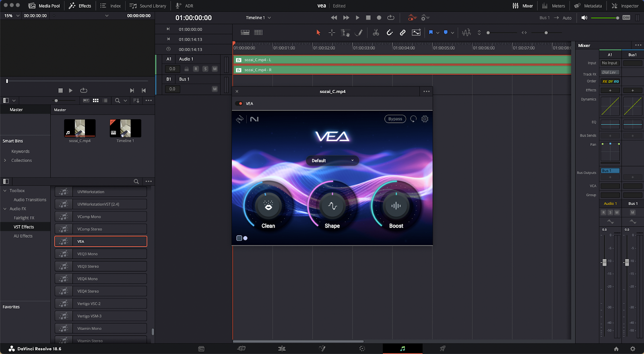Select the pointer selection tool

(318, 33)
